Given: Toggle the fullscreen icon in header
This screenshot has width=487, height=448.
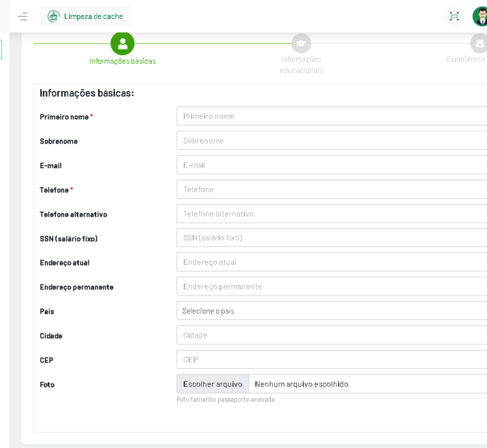Looking at the screenshot, I should [x=454, y=16].
